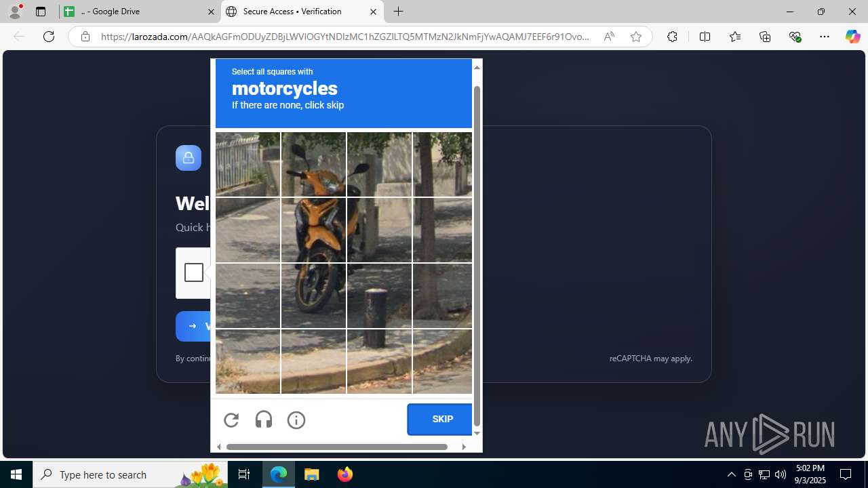This screenshot has width=868, height=488.
Task: Open Task View on the taskbar
Action: coord(244,474)
